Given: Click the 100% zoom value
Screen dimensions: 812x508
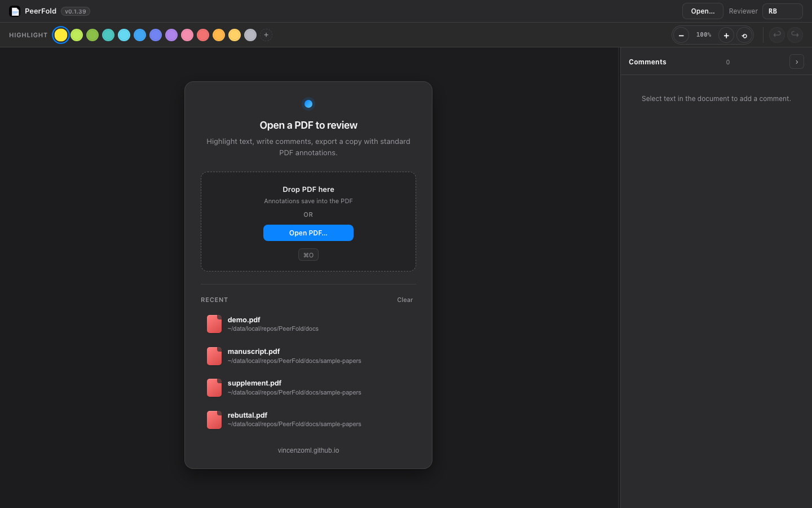Looking at the screenshot, I should 704,35.
